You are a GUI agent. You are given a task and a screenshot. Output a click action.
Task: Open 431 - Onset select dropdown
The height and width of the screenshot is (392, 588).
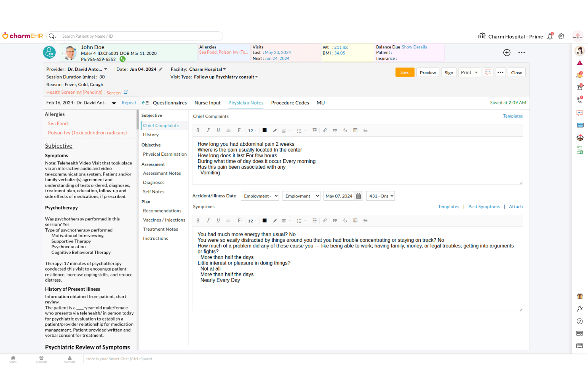tap(381, 196)
